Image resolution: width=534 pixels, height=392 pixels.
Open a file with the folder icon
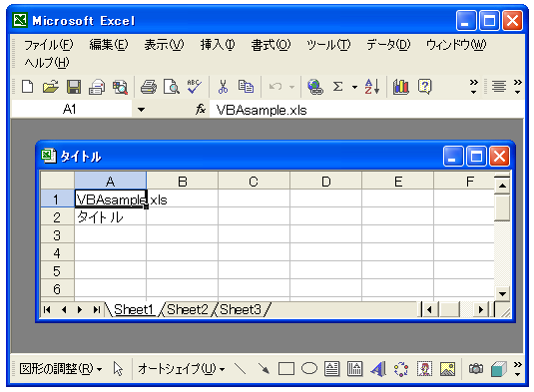51,87
